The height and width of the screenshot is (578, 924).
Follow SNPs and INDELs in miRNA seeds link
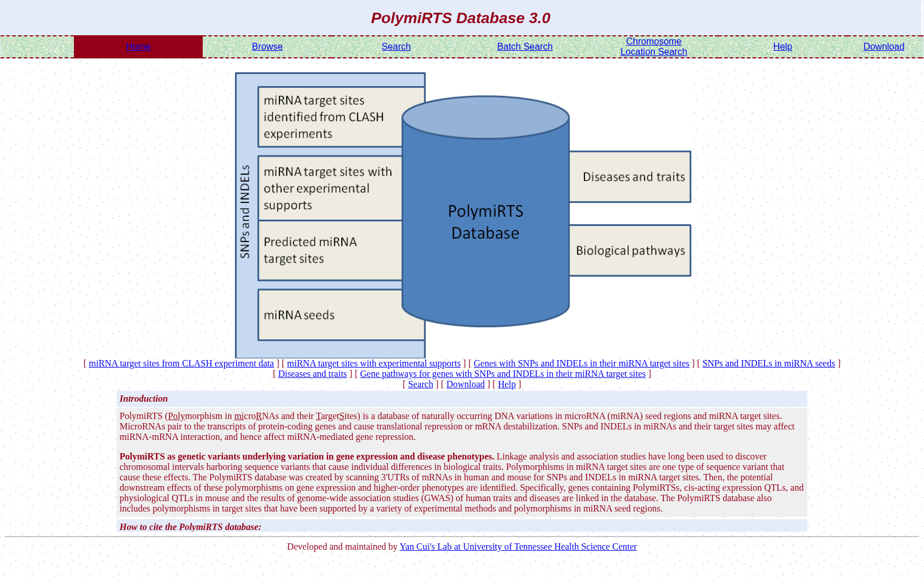[769, 364]
